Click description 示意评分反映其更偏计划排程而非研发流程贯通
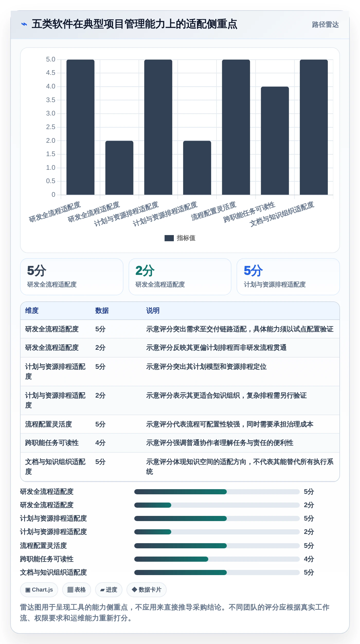This screenshot has width=360, height=644. pos(217,348)
